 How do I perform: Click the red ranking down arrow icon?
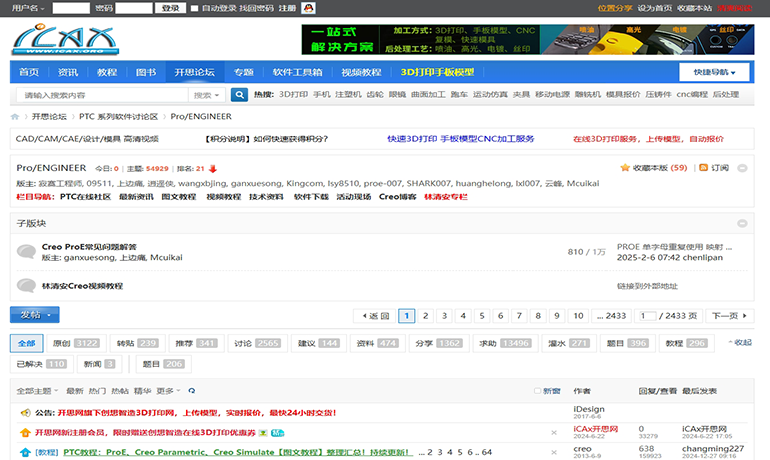pos(213,169)
